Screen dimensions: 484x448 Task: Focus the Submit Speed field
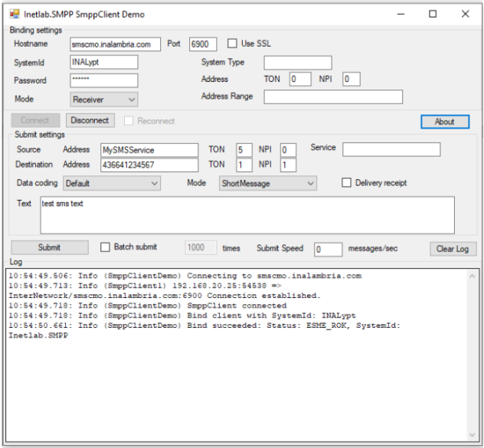point(328,250)
